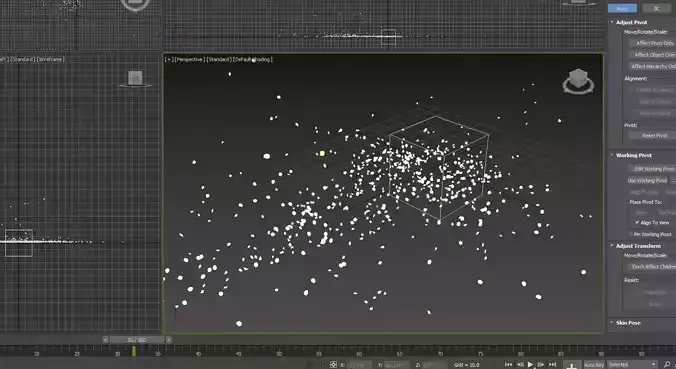Toggle Absolute/Offset transform type-in mode icon
This screenshot has height=369, width=676.
click(333, 365)
